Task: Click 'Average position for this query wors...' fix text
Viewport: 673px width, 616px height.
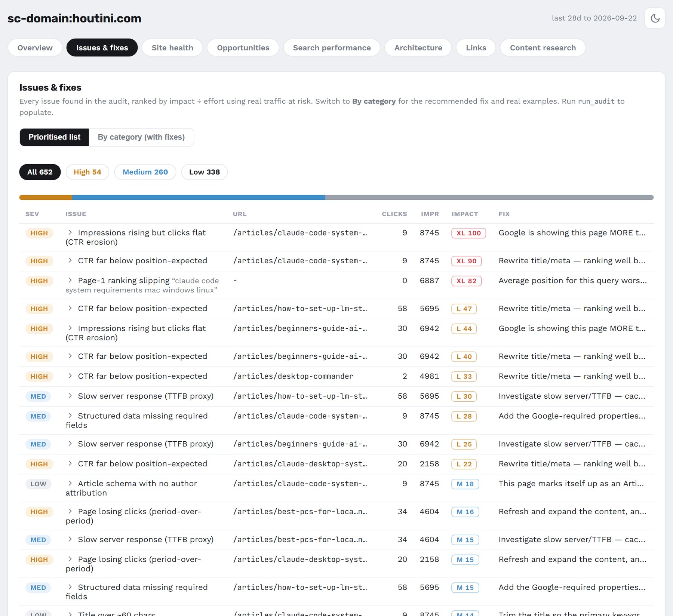Action: click(572, 281)
